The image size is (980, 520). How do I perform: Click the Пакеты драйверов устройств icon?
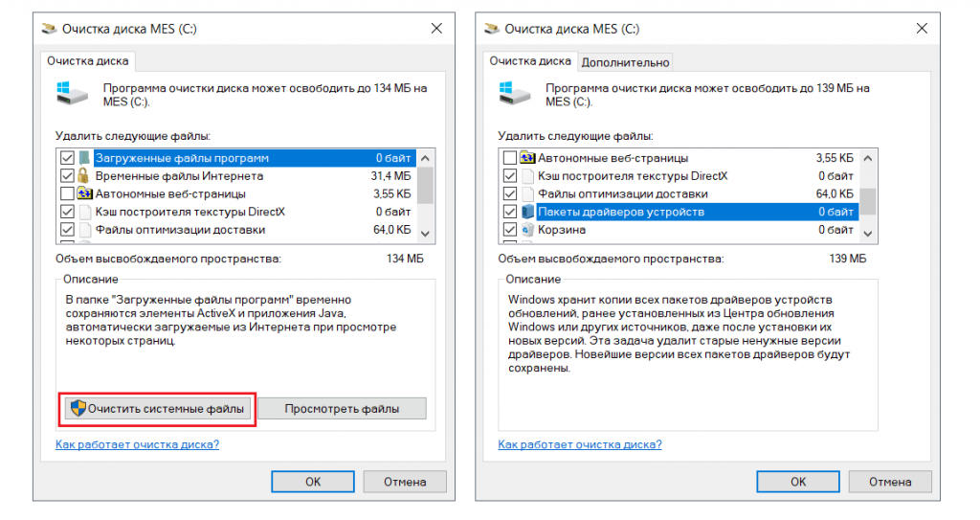(527, 213)
